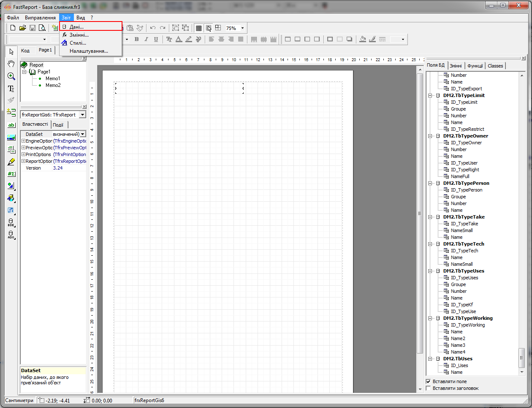Viewport: 532px width, 408px height.
Task: Align text left
Action: coord(211,39)
